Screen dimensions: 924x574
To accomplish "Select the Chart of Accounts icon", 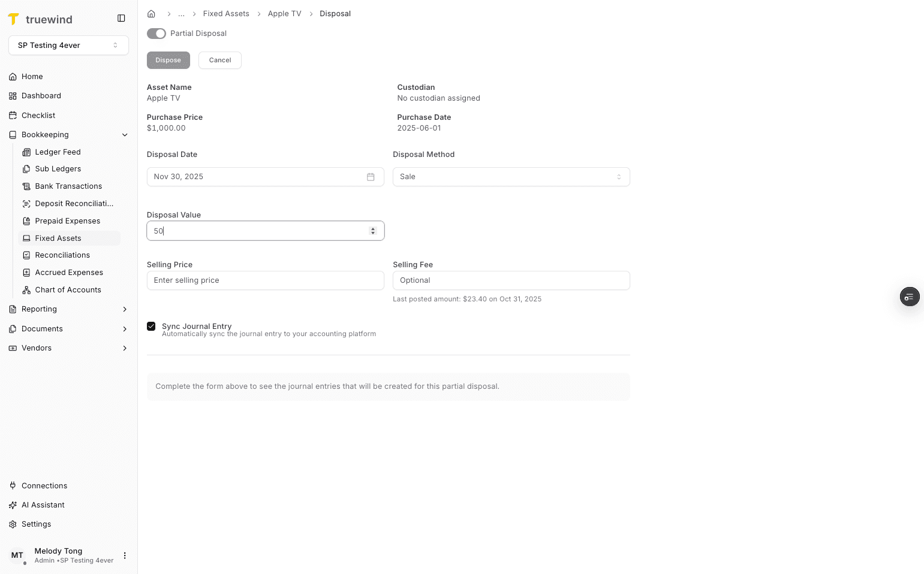I will click(x=26, y=289).
